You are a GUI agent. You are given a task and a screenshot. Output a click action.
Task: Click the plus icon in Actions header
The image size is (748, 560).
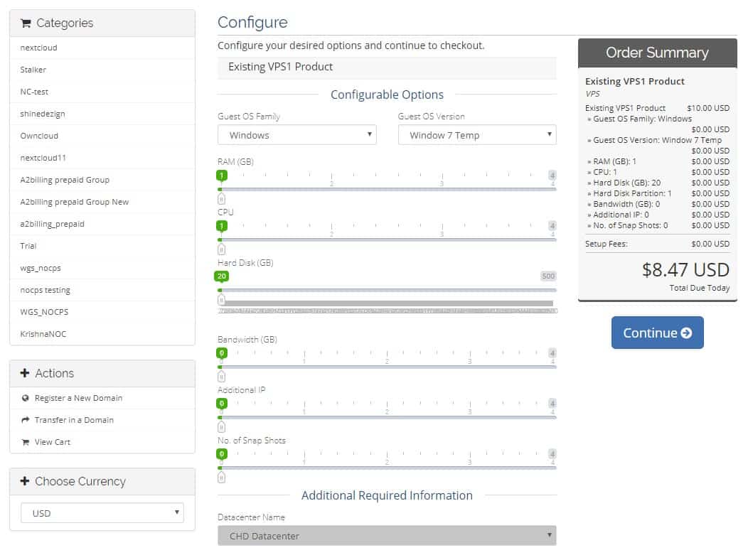click(26, 373)
